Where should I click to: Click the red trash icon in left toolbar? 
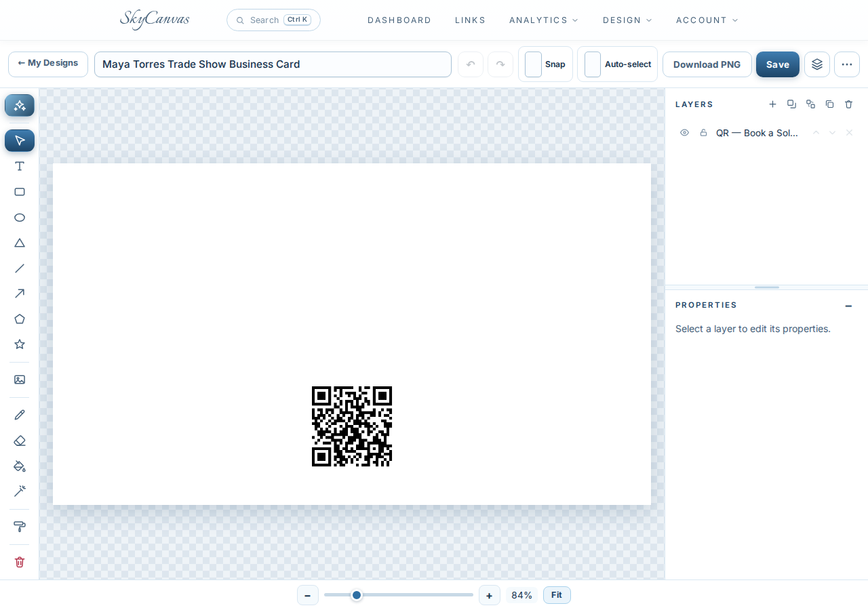click(x=20, y=562)
